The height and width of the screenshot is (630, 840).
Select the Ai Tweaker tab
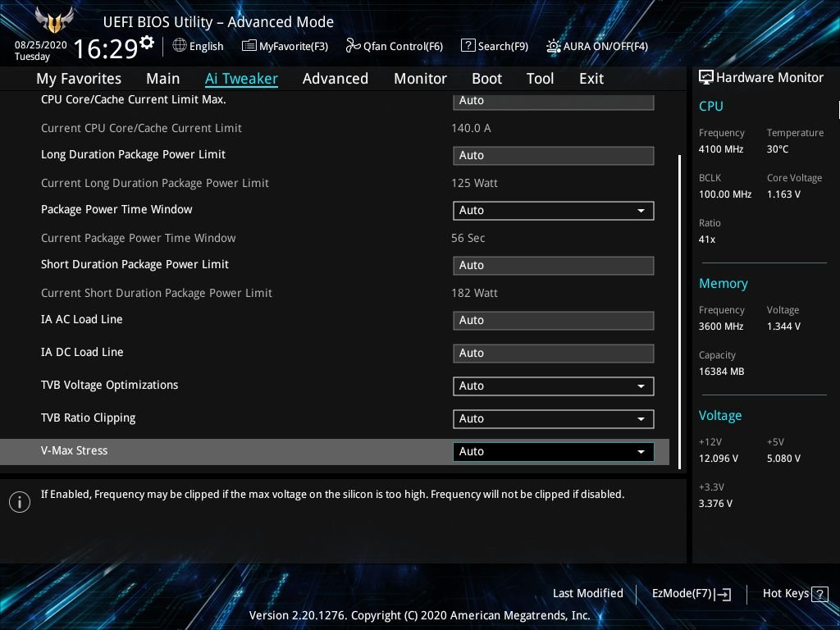241,79
